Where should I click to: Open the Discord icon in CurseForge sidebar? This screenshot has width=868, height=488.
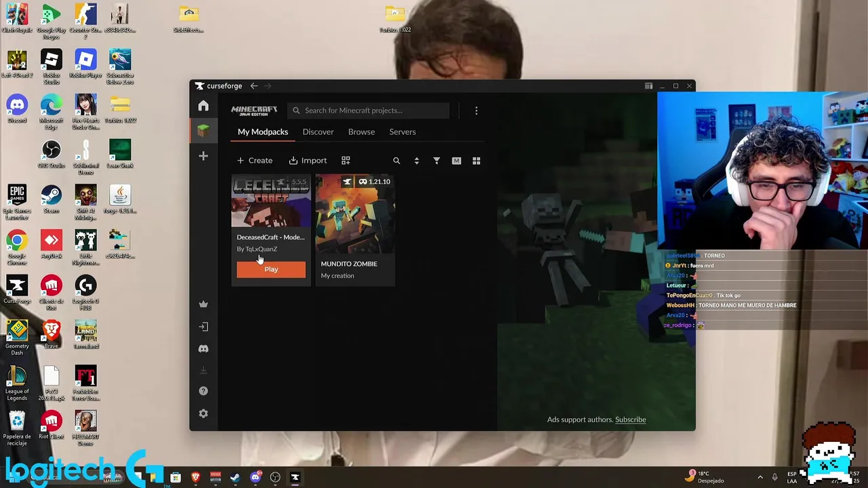click(203, 348)
